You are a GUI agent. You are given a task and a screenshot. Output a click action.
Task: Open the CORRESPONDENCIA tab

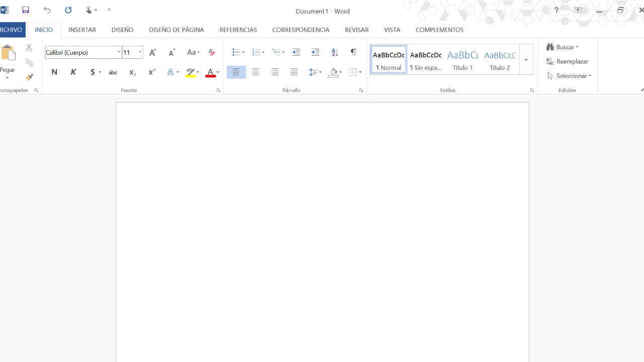point(301,30)
